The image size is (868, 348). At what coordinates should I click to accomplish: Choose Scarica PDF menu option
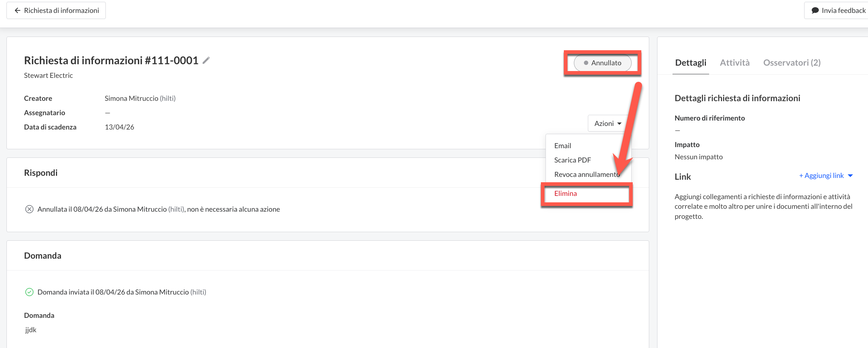click(572, 160)
